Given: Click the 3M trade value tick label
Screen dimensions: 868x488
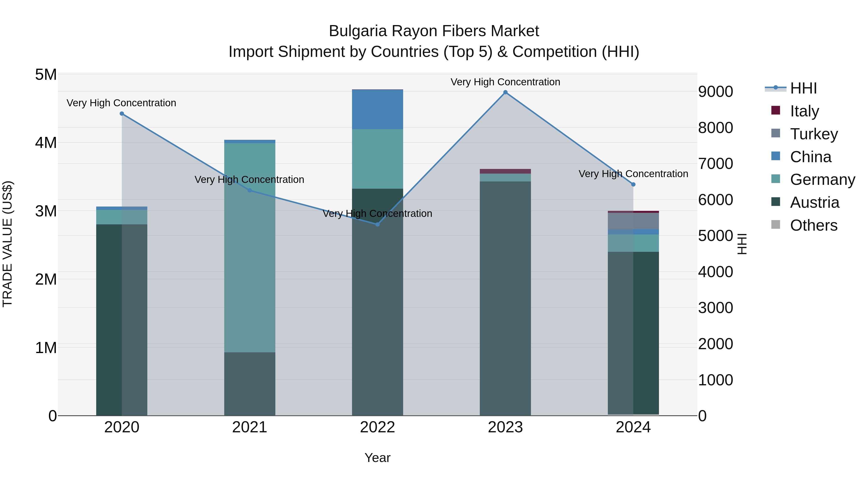Looking at the screenshot, I should (x=46, y=211).
